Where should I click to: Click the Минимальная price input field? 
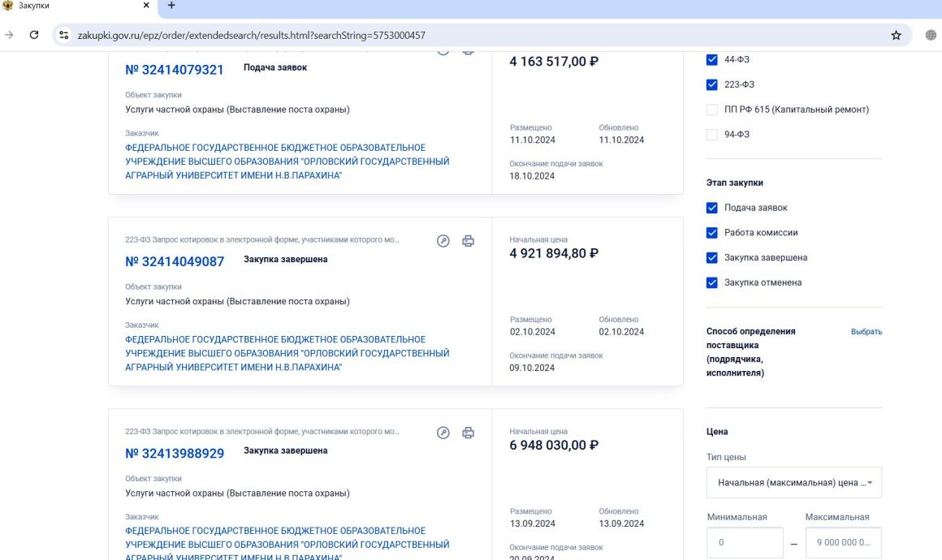coord(745,542)
